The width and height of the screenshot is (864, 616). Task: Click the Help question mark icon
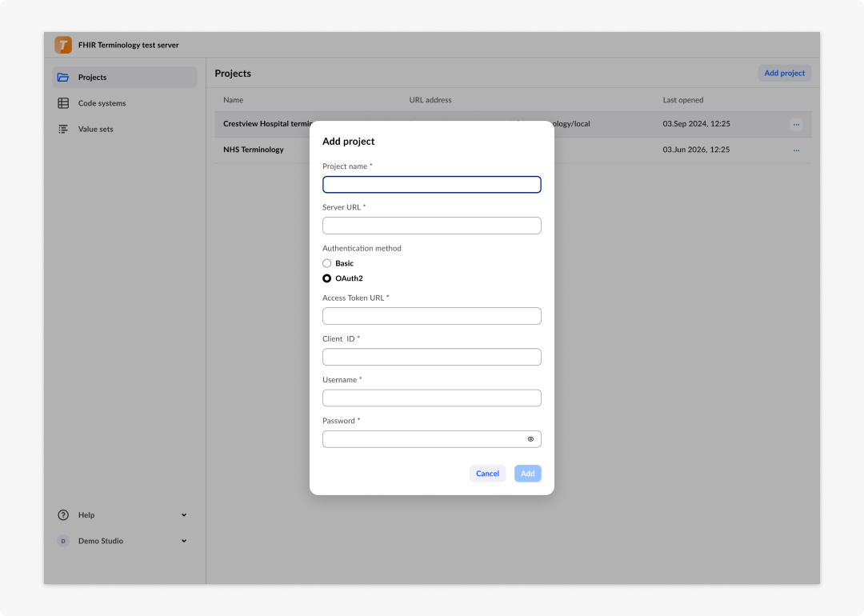click(x=63, y=514)
